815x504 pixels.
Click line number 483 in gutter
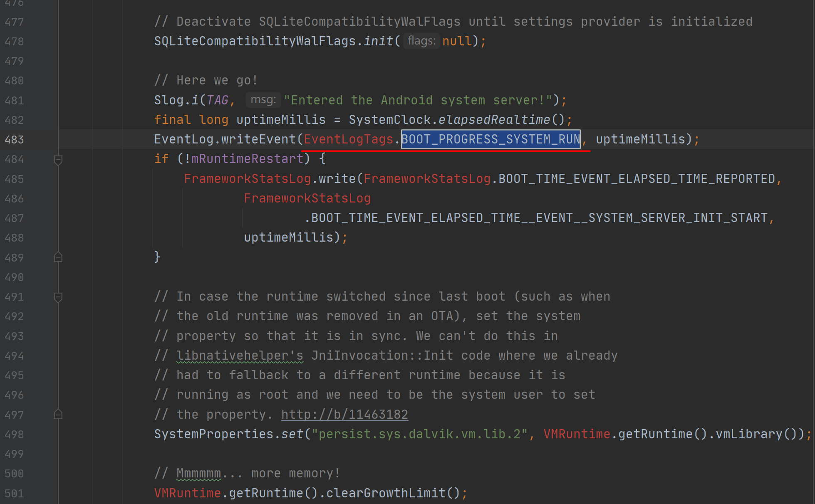(14, 140)
